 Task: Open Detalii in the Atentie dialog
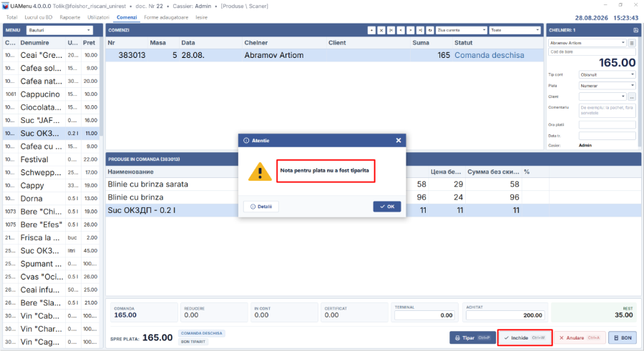[261, 207]
